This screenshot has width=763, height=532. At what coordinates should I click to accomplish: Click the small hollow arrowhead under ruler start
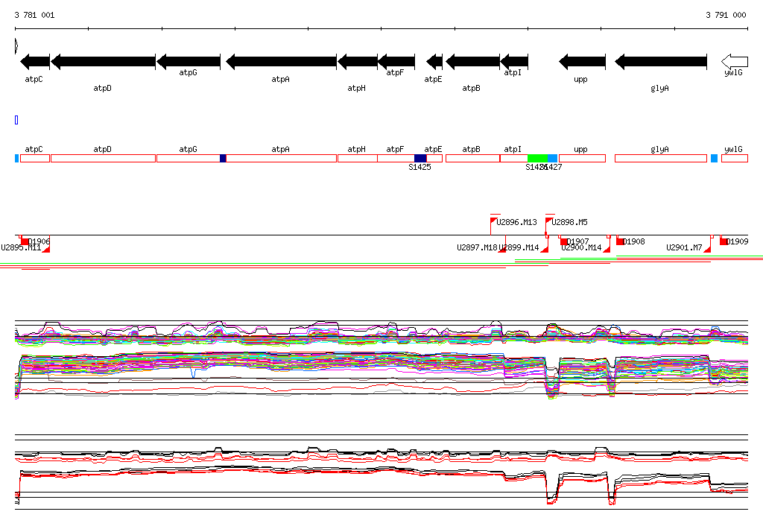[x=16, y=45]
